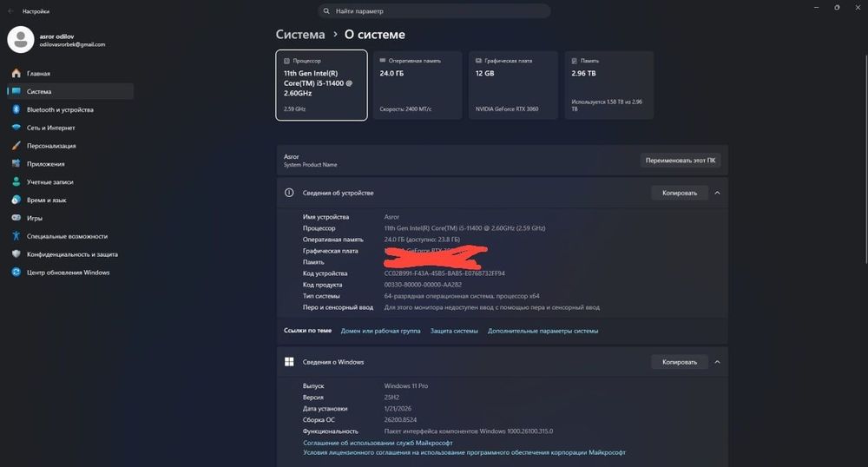Viewport: 868px width, 467px height.
Task: Click the Оперативная память 24.0 ГБ row value
Action: click(x=422, y=240)
